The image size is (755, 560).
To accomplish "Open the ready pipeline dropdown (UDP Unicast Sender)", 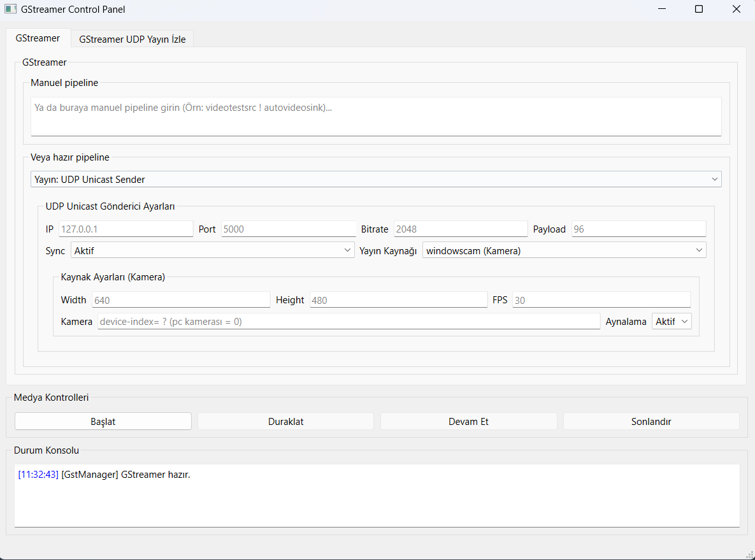I will tap(376, 180).
